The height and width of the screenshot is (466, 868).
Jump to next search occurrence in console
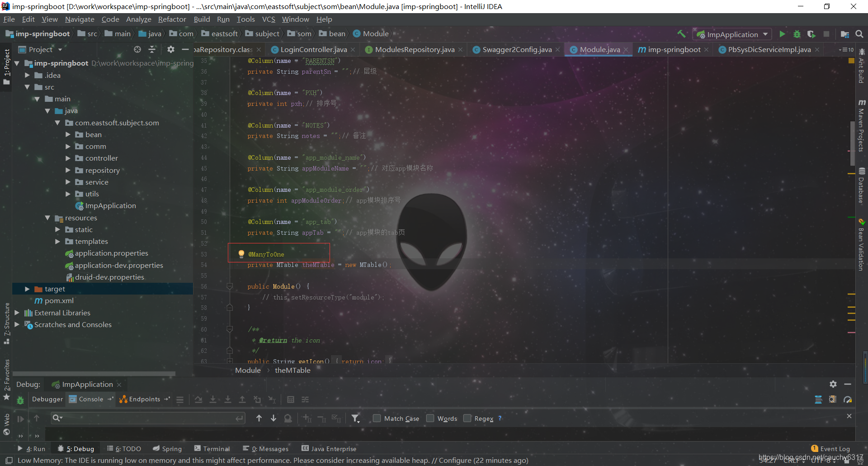coord(274,418)
